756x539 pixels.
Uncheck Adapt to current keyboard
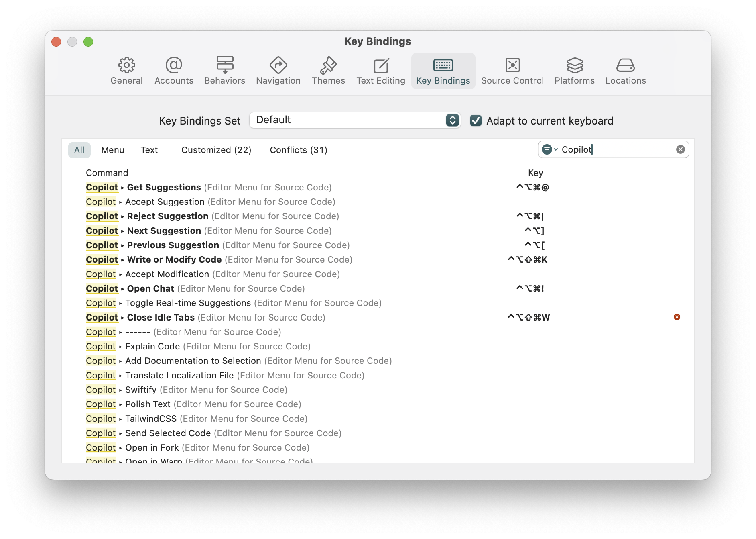point(476,120)
